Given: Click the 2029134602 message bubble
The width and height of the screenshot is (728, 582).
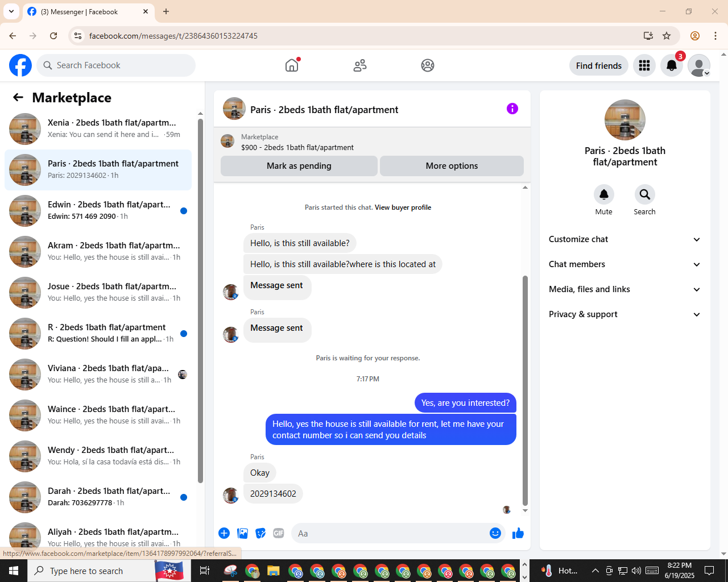Looking at the screenshot, I should point(273,494).
